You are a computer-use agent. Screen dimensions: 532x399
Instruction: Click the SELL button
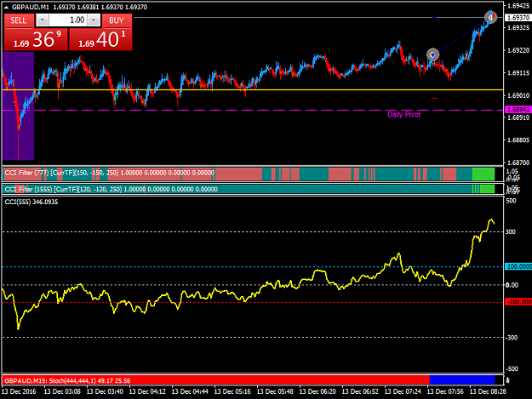pos(19,20)
